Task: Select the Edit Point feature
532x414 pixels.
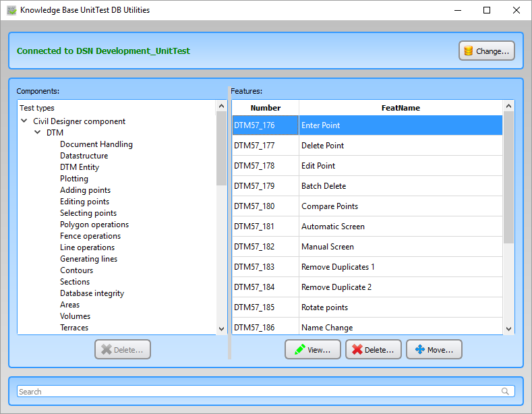Action: [367, 166]
